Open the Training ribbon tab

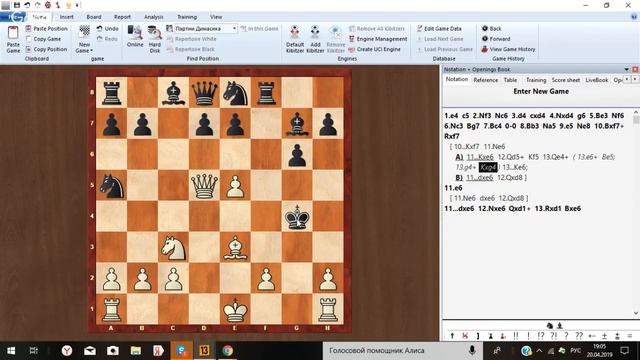tap(187, 17)
